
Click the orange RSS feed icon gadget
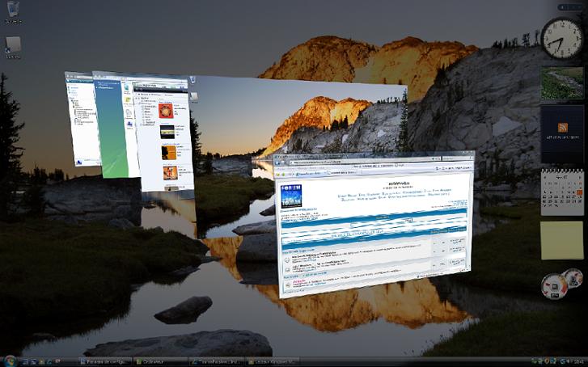click(562, 128)
